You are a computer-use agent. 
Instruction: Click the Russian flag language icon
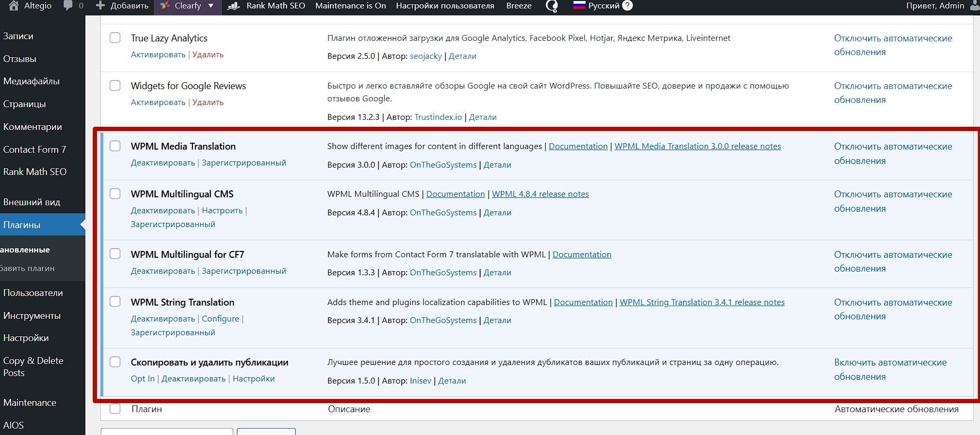[579, 6]
